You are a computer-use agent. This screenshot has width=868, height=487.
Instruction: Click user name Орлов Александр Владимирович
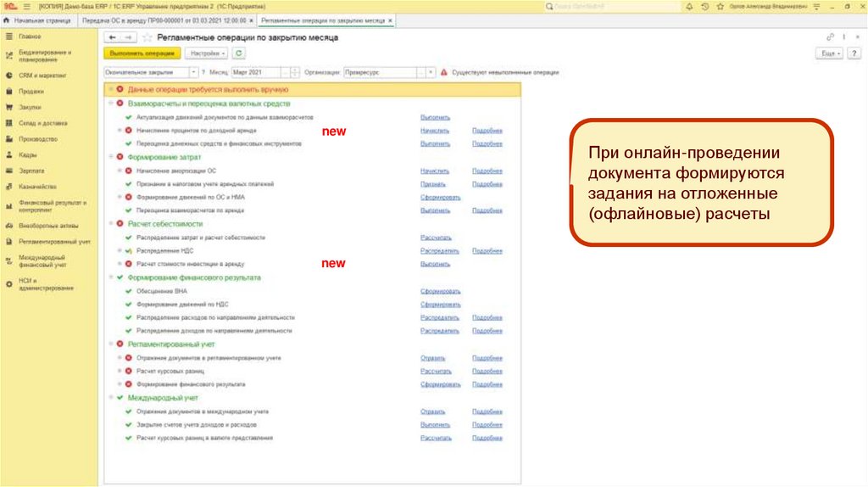[768, 7]
